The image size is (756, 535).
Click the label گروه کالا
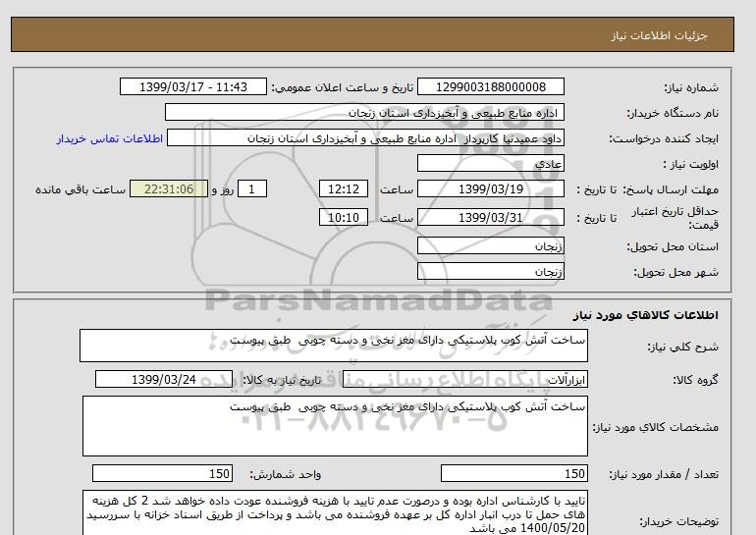[696, 380]
